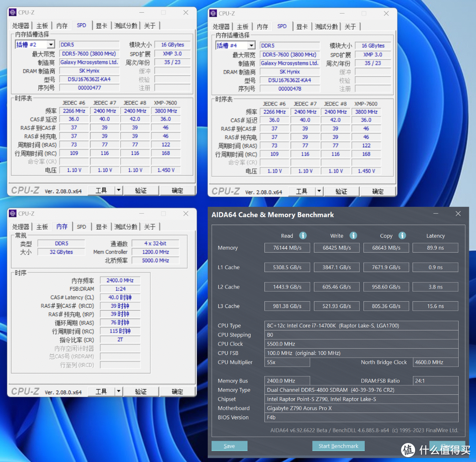This screenshot has width=476, height=462.
Task: Click the Copy info icon in AIDA64
Action: coord(402,235)
